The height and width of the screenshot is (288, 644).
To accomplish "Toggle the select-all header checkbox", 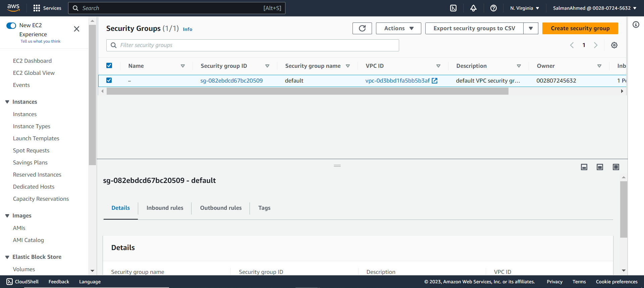I will [x=109, y=65].
